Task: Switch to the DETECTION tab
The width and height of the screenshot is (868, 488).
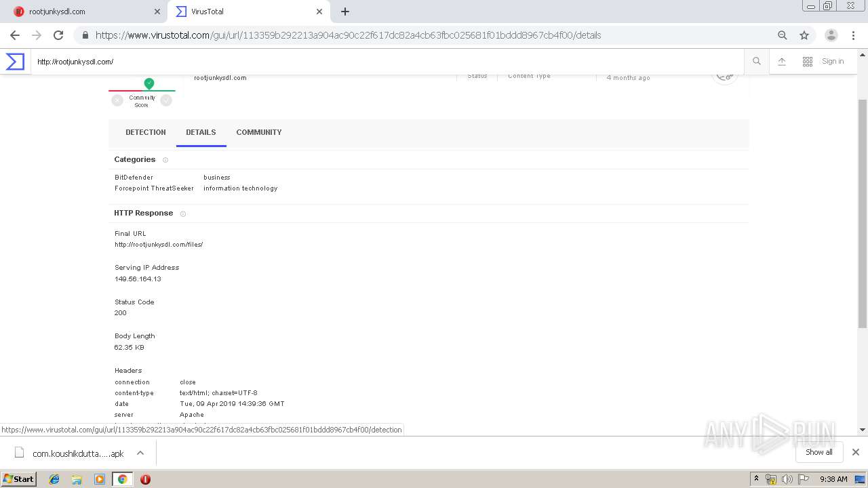Action: click(146, 132)
